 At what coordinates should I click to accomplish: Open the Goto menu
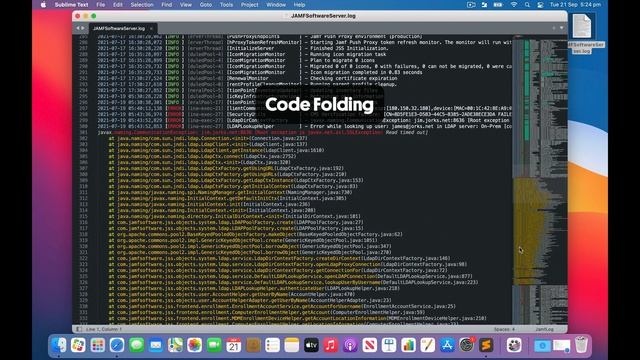(206, 5)
